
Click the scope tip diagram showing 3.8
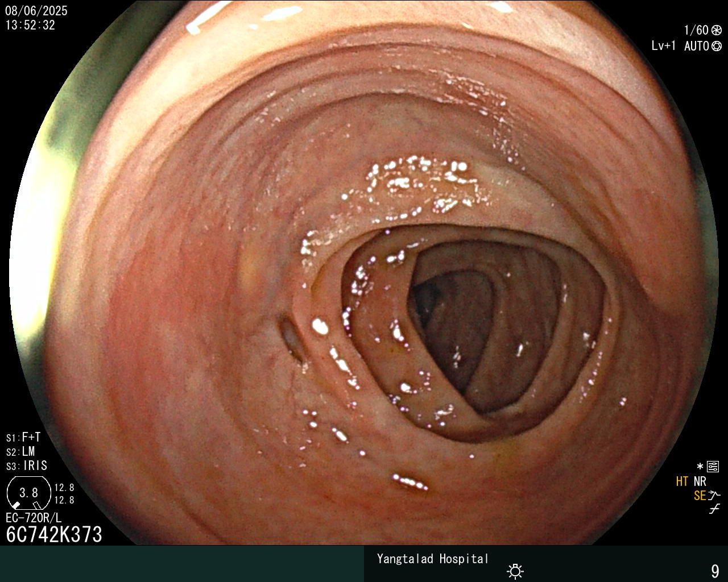(28, 493)
